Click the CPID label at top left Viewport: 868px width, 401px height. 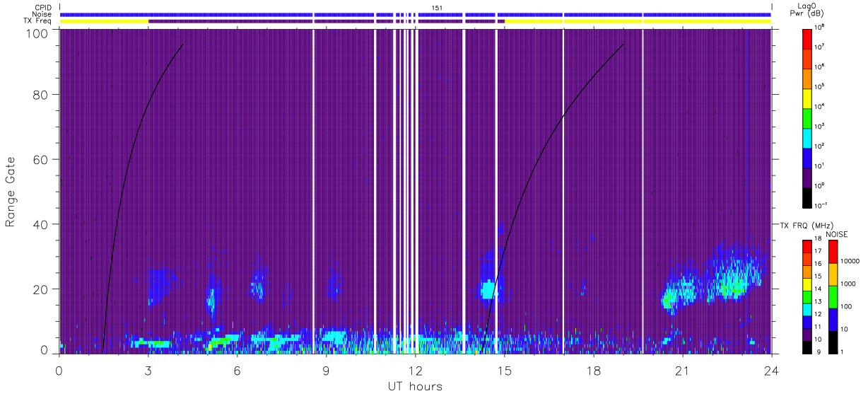(x=42, y=7)
